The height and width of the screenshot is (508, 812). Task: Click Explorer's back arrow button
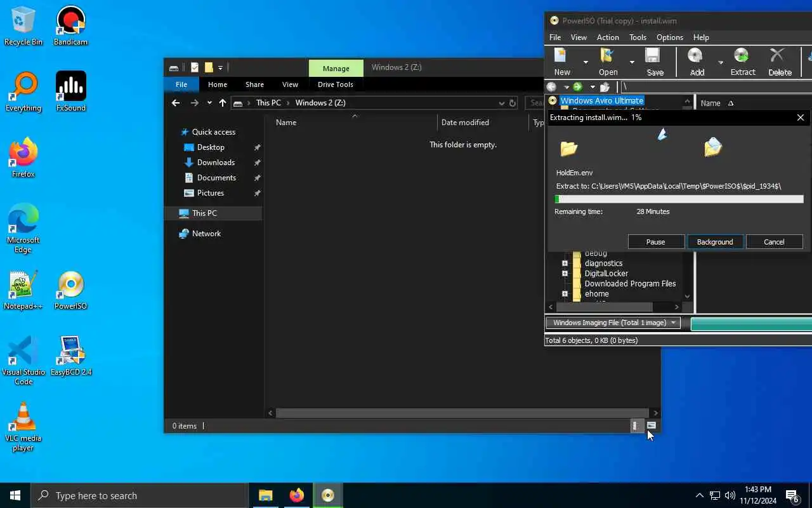coord(176,103)
